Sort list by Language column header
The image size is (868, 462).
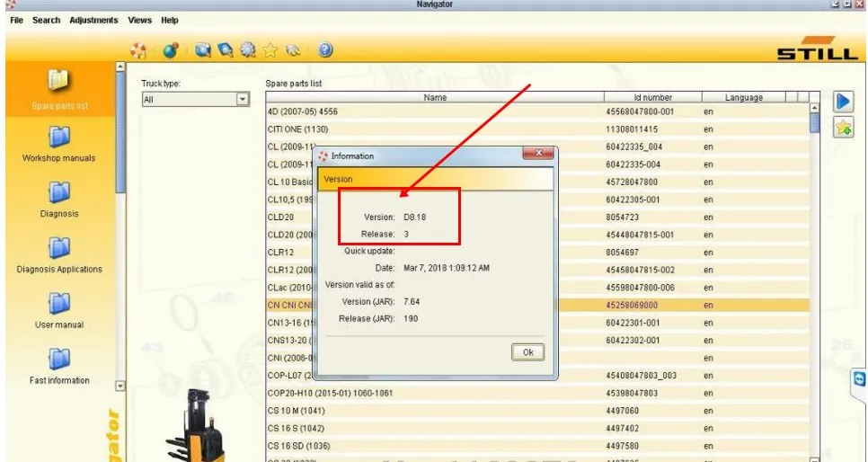(743, 97)
